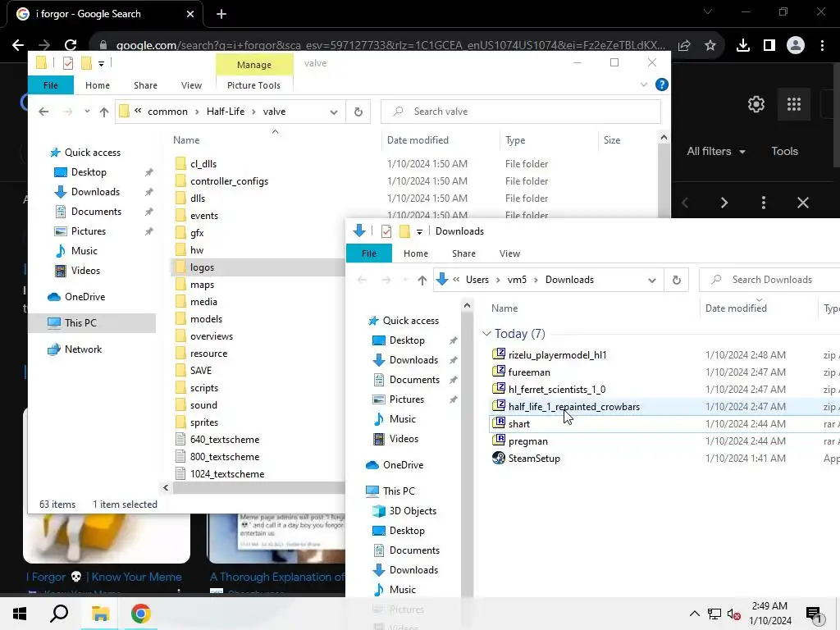This screenshot has width=840, height=630.
Task: Select the sprites folder
Action: (204, 422)
